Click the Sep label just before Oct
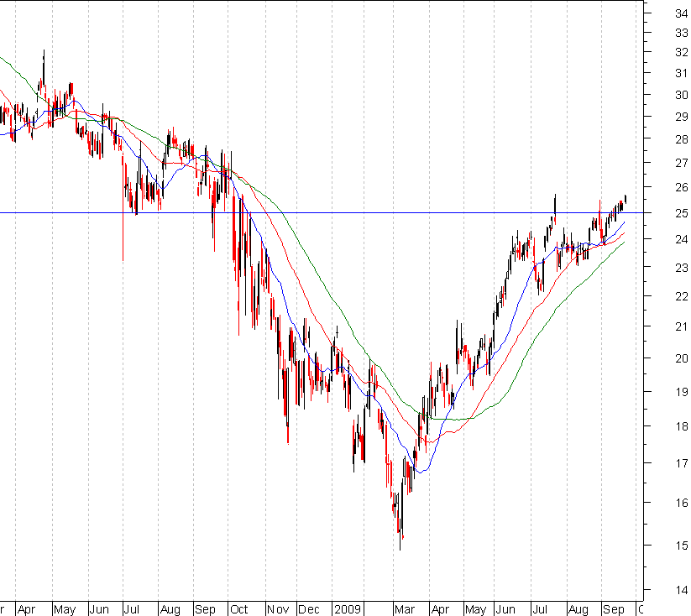Screen dimensions: 691x616 pos(205,609)
